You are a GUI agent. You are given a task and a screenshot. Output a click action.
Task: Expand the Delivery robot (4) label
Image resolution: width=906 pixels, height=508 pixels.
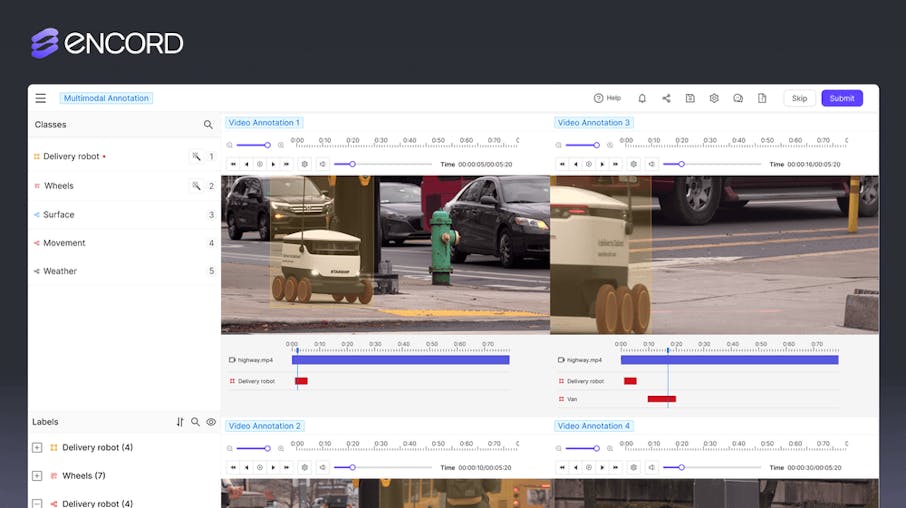(37, 448)
